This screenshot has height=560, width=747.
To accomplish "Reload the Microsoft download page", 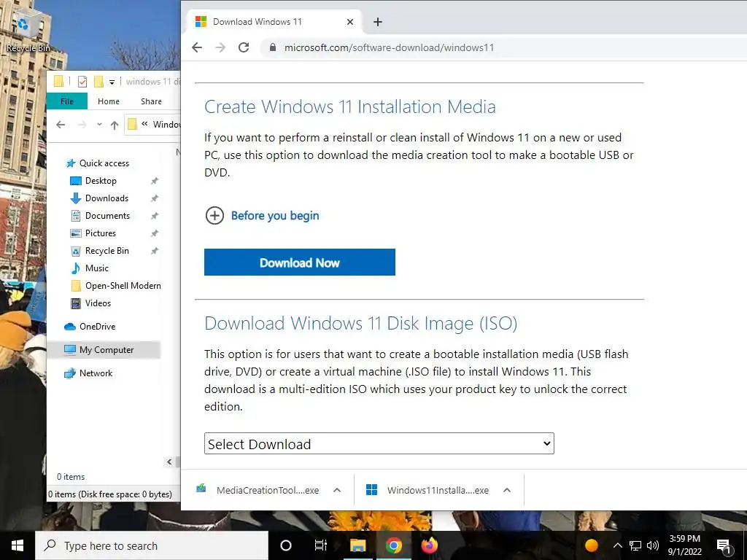I will pos(244,47).
